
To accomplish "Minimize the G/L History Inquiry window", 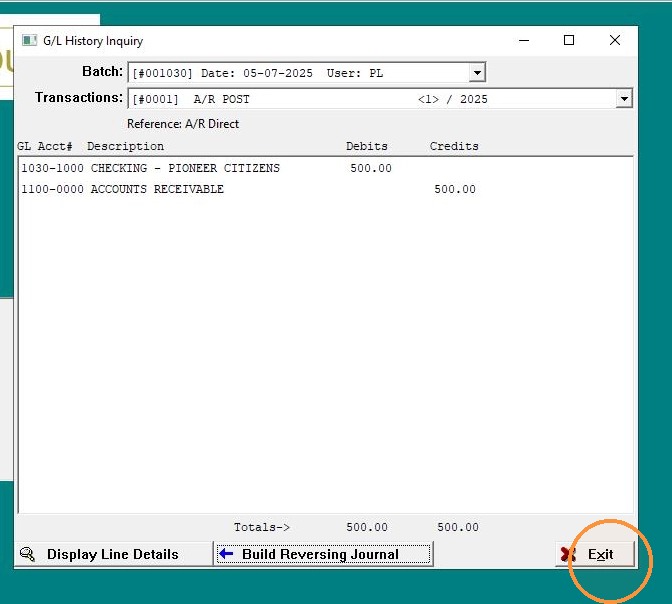I will (x=524, y=40).
